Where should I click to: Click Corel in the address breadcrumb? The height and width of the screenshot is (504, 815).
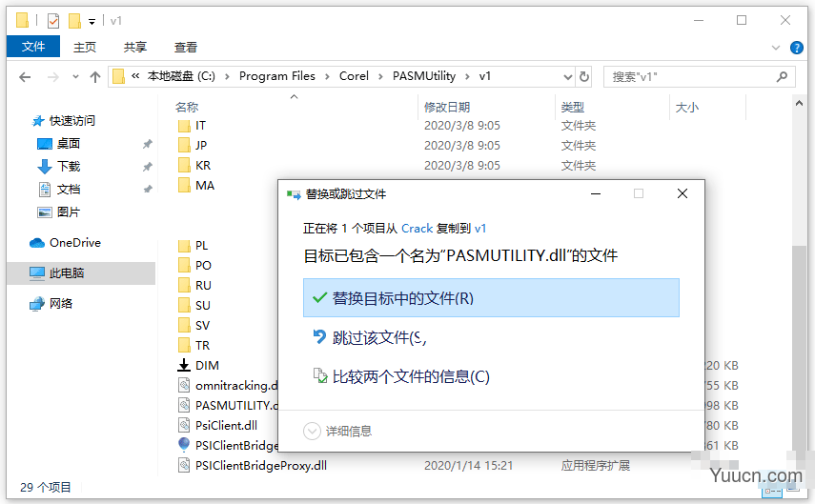354,76
